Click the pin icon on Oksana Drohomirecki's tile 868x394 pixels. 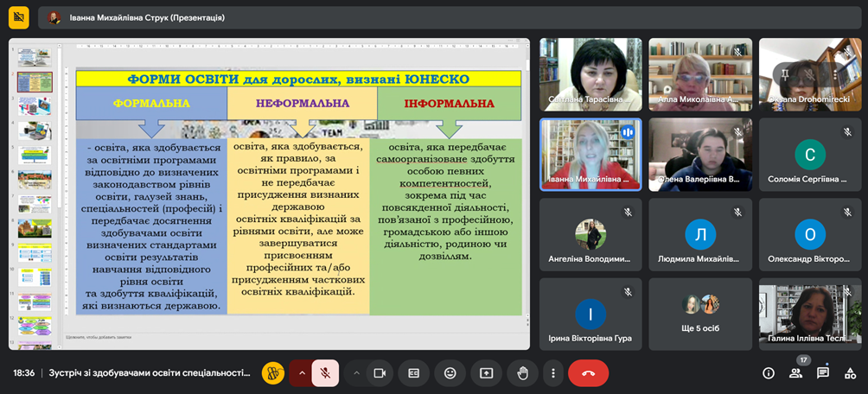[x=784, y=73]
